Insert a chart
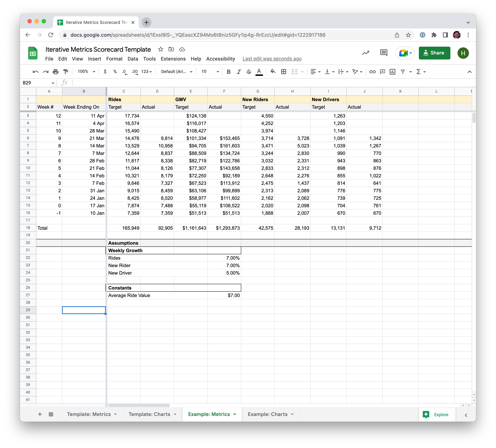496x448 pixels. (x=392, y=72)
